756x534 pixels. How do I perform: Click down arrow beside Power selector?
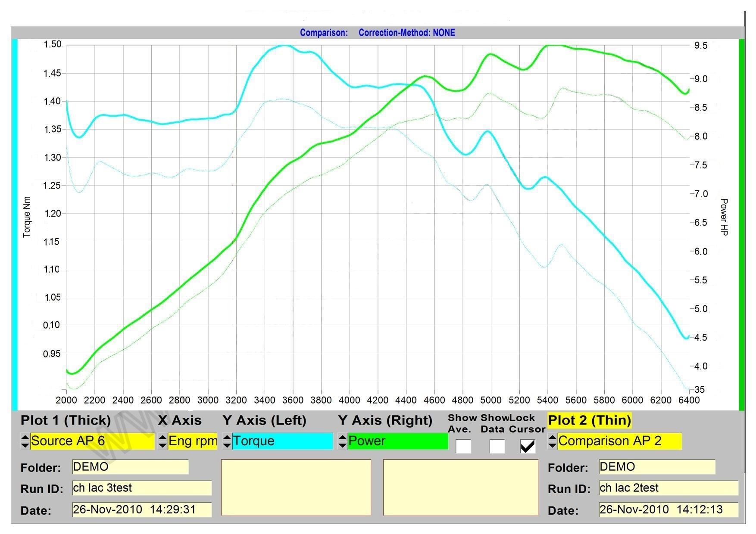pos(342,445)
